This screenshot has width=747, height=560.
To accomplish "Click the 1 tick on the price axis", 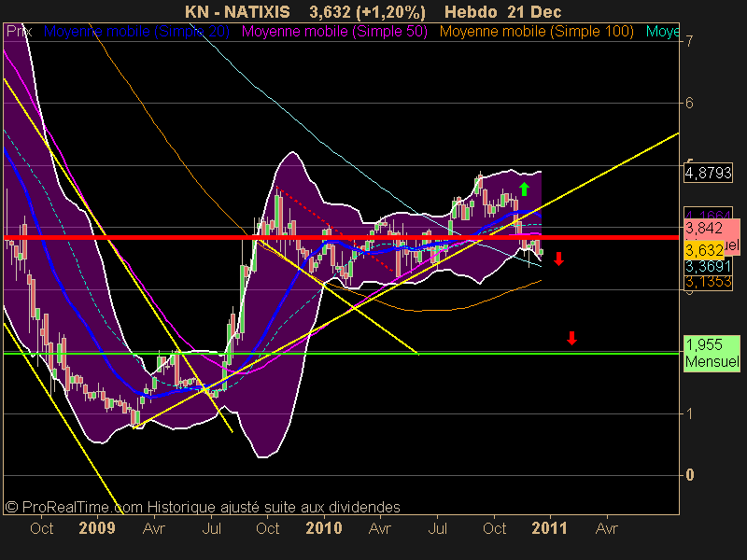I will point(689,413).
